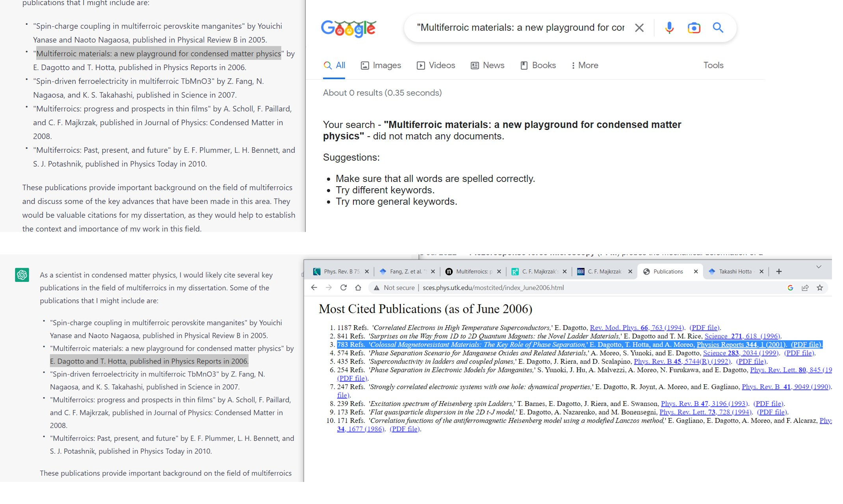The height and width of the screenshot is (504, 843).
Task: Bookmark this page with the star
Action: tap(820, 288)
